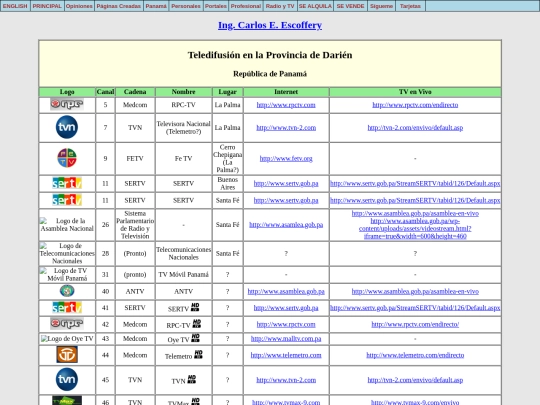Click the HD icon next to Oye TV
This screenshot has width=540, height=405.
click(x=195, y=338)
